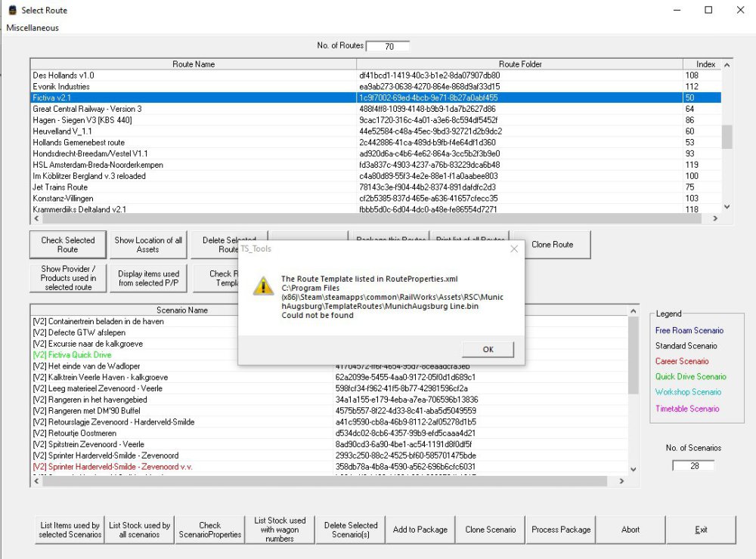The height and width of the screenshot is (559, 756).
Task: Sort by Route Name column header
Action: pyautogui.click(x=194, y=64)
